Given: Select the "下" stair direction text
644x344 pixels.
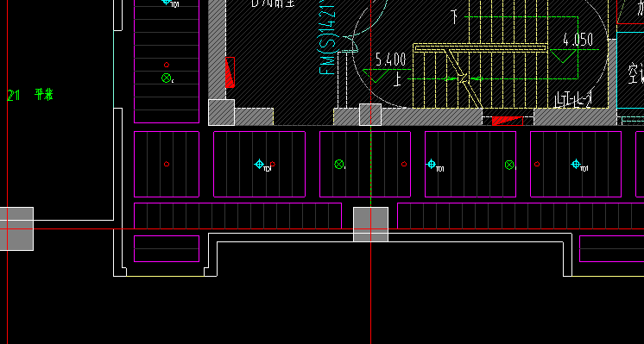Looking at the screenshot, I should (x=454, y=17).
